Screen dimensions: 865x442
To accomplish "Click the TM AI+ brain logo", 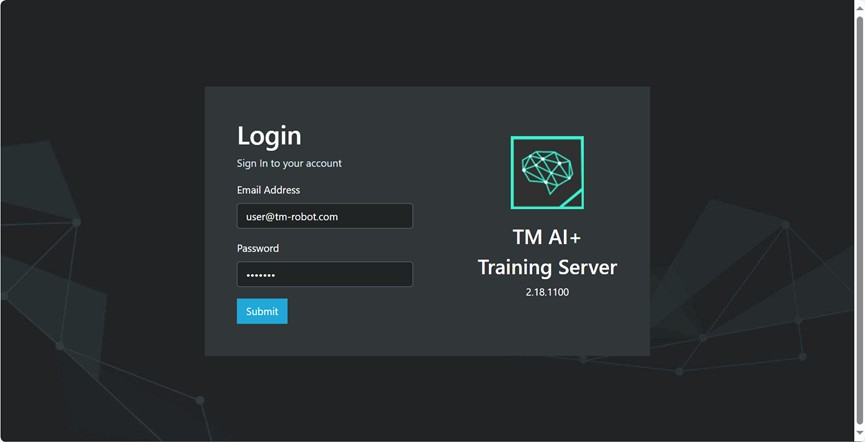I will point(547,173).
